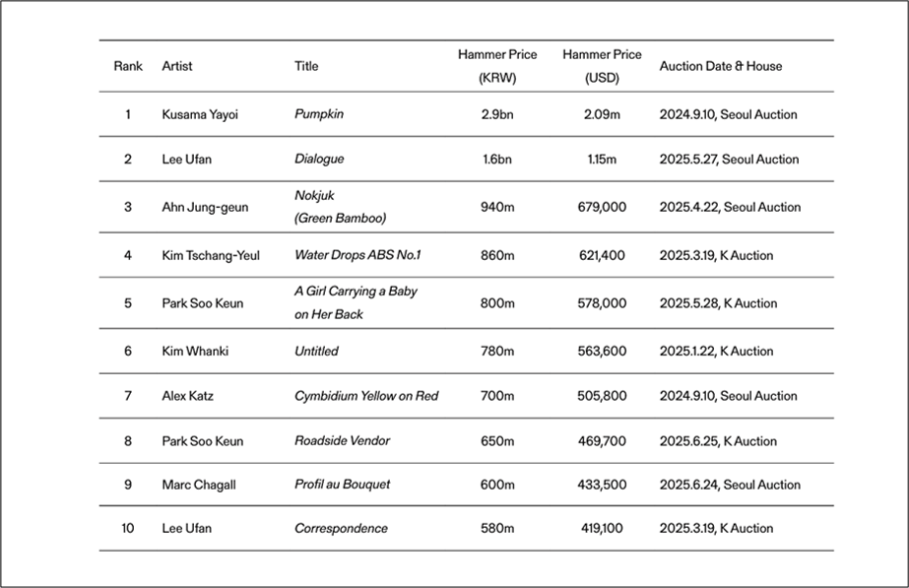
Task: Select artist name Kim Whanki
Action: (194, 351)
